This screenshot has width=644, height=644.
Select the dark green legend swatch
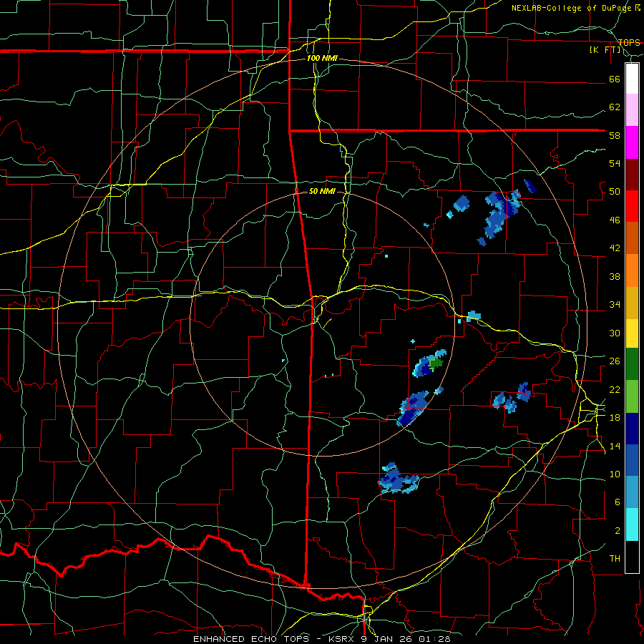(632, 364)
